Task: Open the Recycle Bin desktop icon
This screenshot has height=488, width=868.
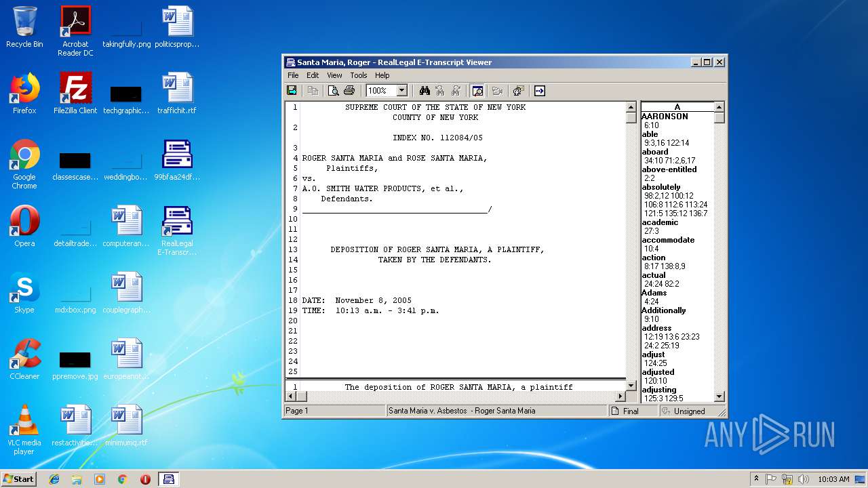Action: coord(24,28)
